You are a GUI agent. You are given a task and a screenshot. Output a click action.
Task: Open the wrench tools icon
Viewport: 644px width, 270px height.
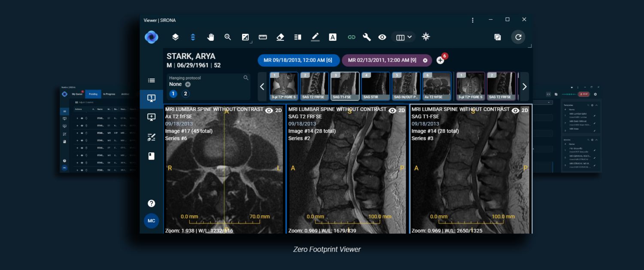click(x=367, y=37)
